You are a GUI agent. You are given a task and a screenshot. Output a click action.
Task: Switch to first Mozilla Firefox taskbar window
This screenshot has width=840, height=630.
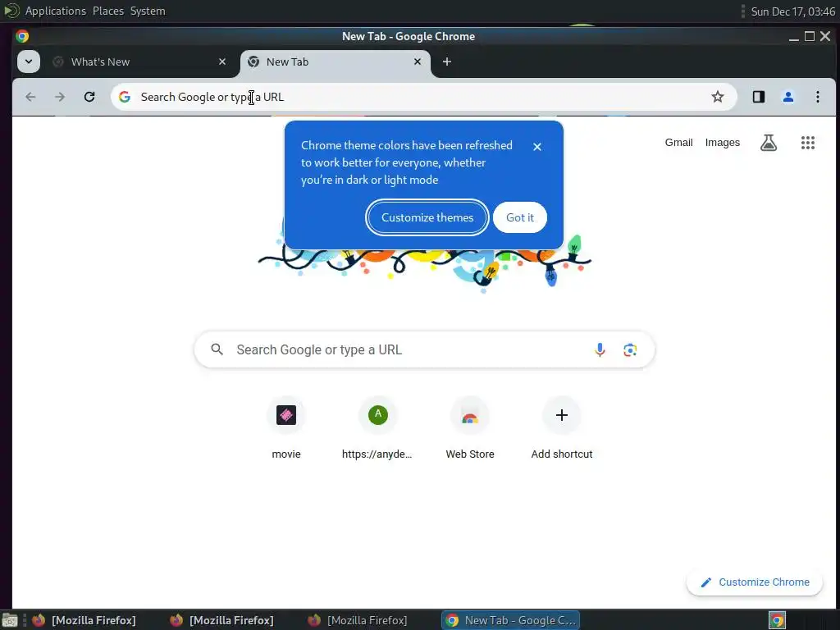coord(84,620)
